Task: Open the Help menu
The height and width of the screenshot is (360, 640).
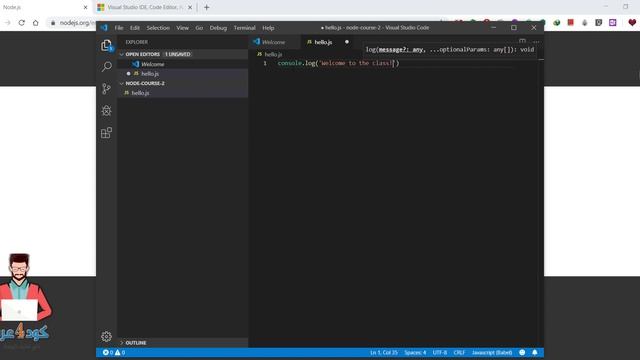Action: [x=268, y=28]
